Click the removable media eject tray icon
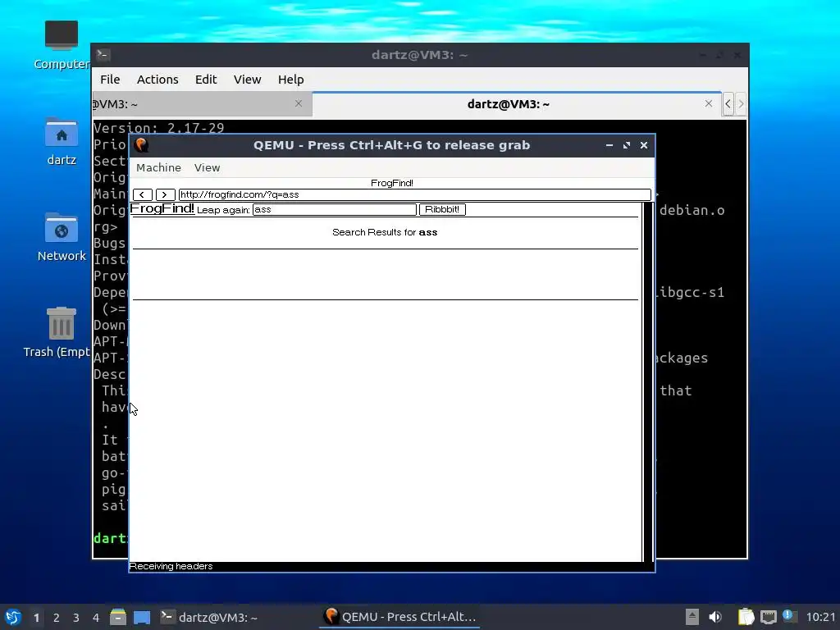The height and width of the screenshot is (630, 840). coord(692,617)
